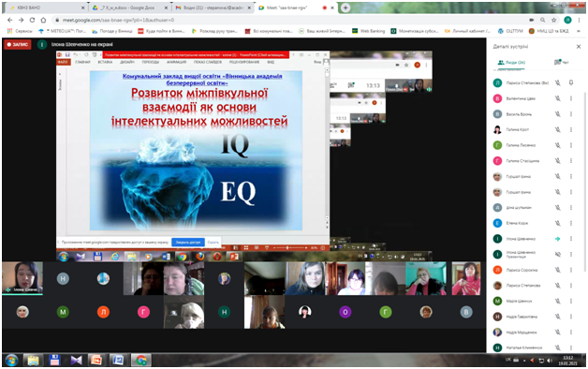Click the volume icon in the system tray
This screenshot has width=588, height=369.
550,361
